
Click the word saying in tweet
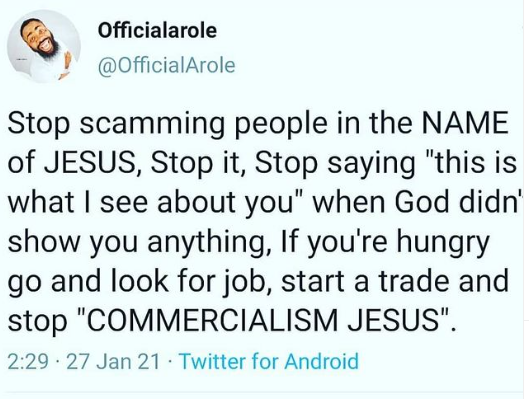[372, 164]
